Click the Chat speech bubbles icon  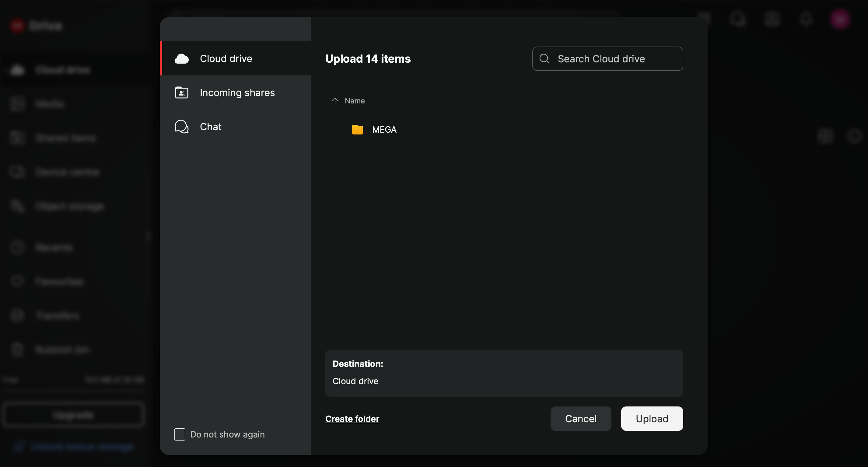(x=182, y=127)
